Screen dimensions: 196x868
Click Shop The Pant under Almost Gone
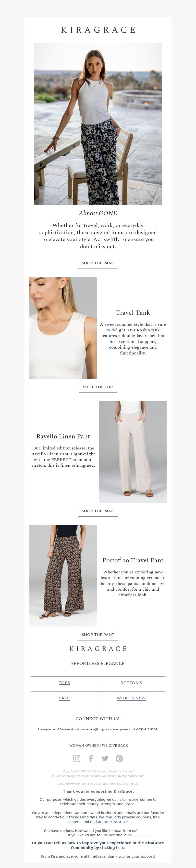pos(98,263)
